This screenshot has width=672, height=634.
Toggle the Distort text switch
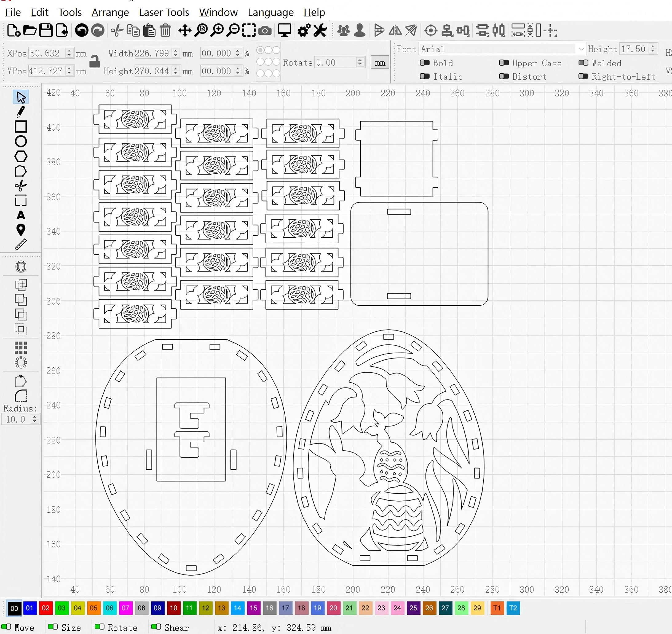point(504,76)
